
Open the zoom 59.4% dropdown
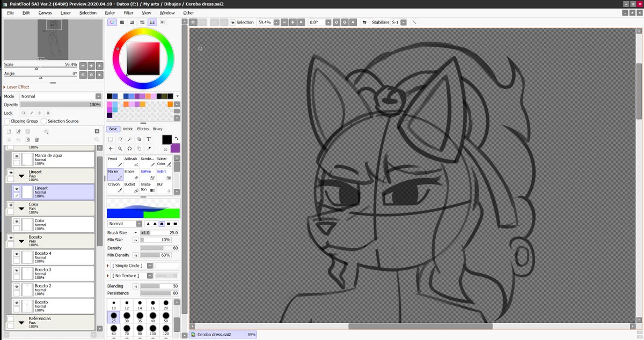coord(276,23)
